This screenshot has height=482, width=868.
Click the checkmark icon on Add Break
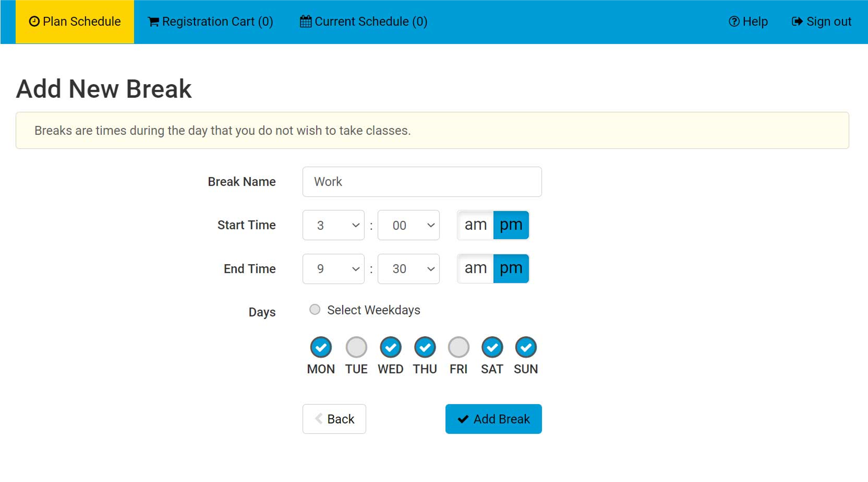pos(463,419)
